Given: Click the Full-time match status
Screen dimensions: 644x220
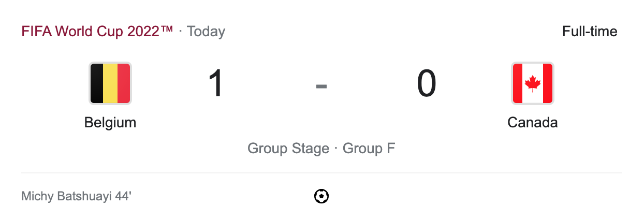Looking at the screenshot, I should tap(590, 32).
